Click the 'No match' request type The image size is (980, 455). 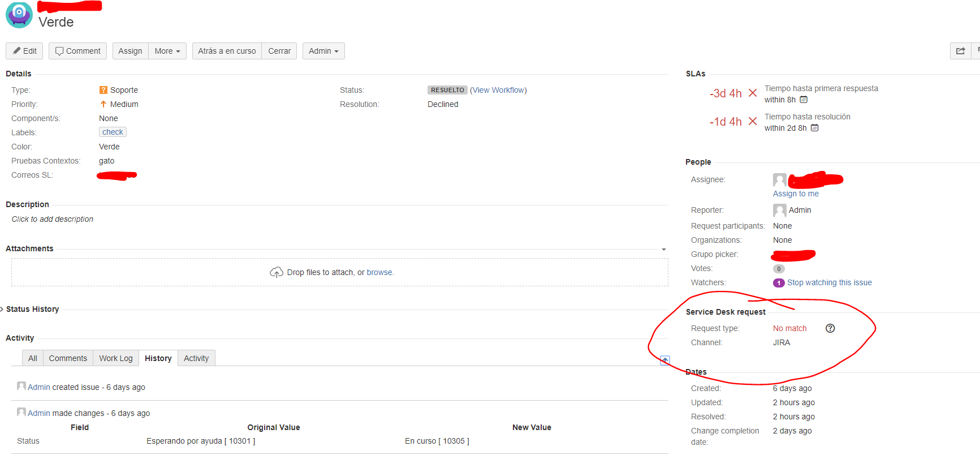pos(790,328)
